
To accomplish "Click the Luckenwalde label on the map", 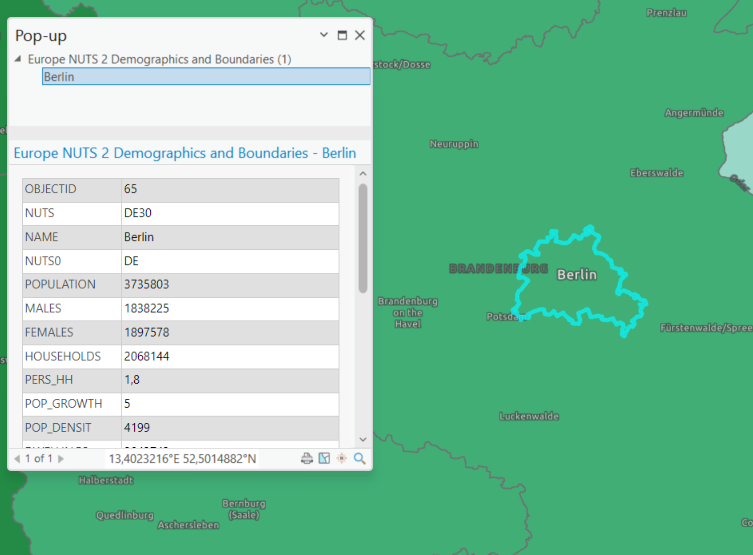I will [x=529, y=416].
